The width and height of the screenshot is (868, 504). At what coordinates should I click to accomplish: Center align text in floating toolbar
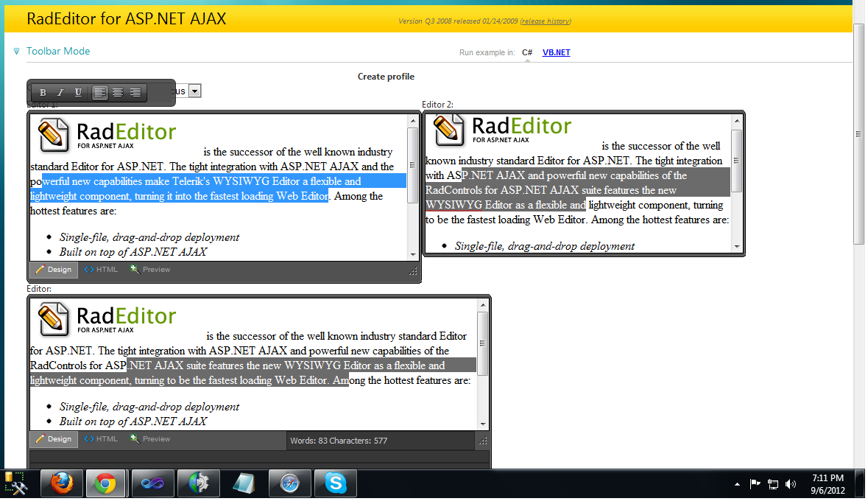117,93
